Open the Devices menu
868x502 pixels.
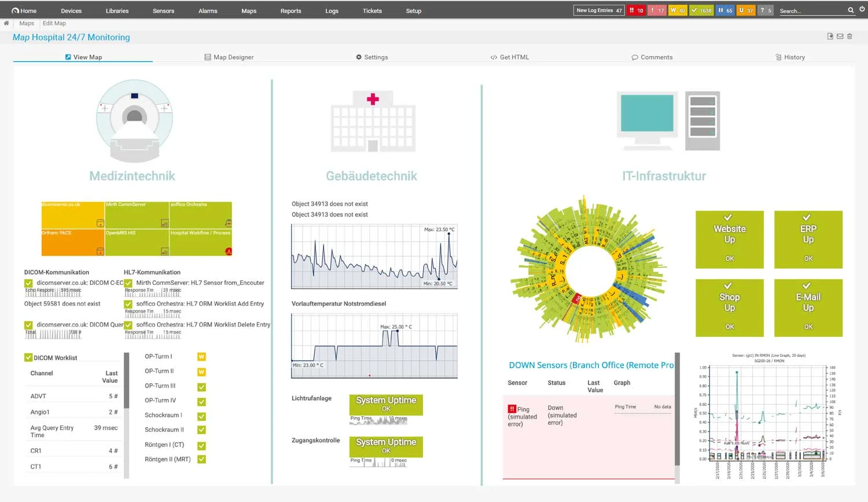point(71,11)
